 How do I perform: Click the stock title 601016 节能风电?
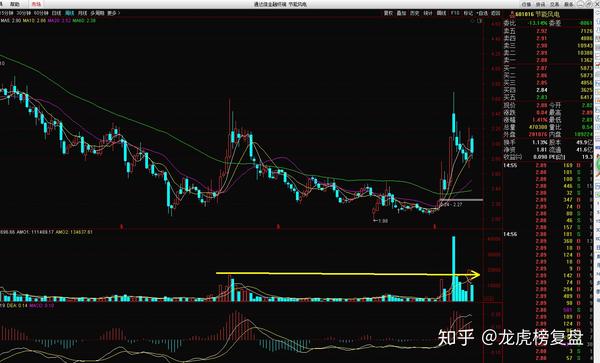tap(538, 14)
